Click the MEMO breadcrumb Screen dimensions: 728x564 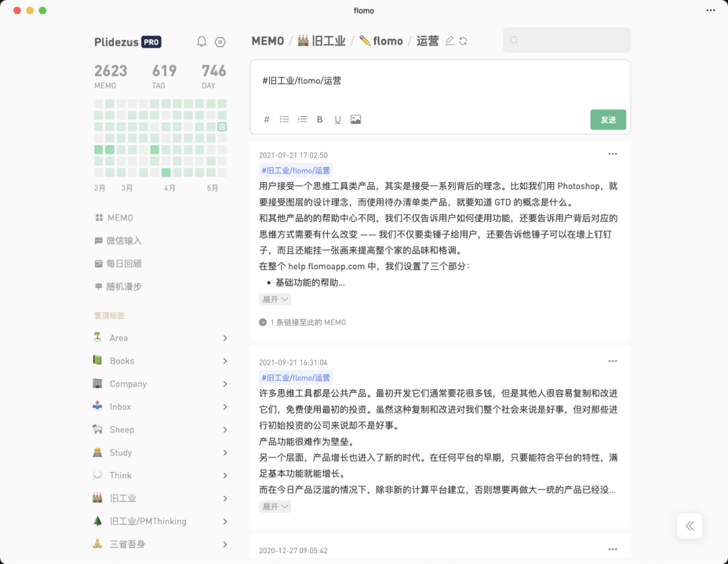pos(268,41)
